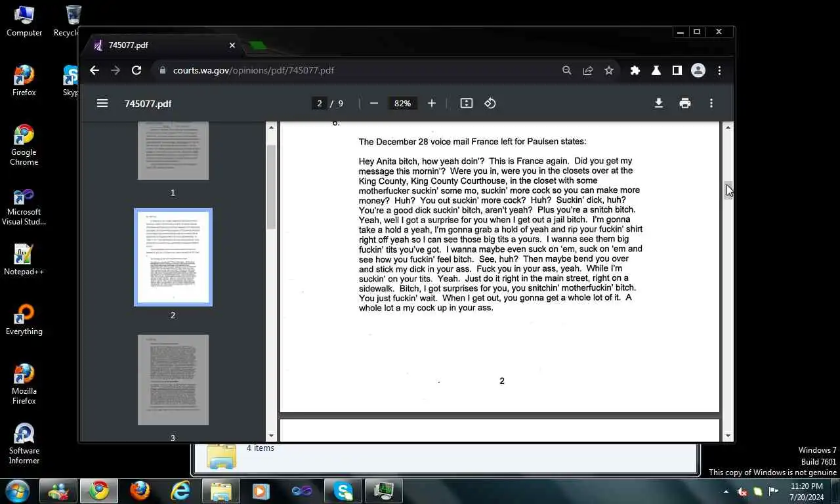Open the browser zoom magnifier icon
Image resolution: width=840 pixels, height=504 pixels.
click(567, 70)
